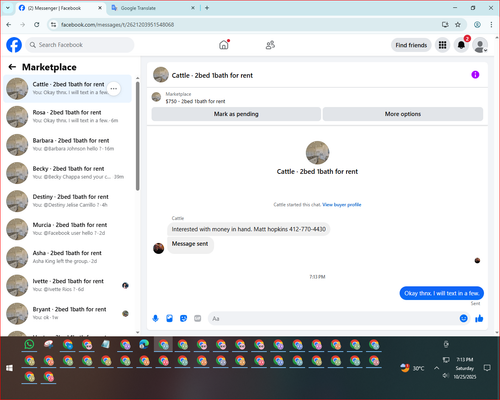Click the Mark as pending button
Image resolution: width=500 pixels, height=400 pixels.
[x=236, y=114]
